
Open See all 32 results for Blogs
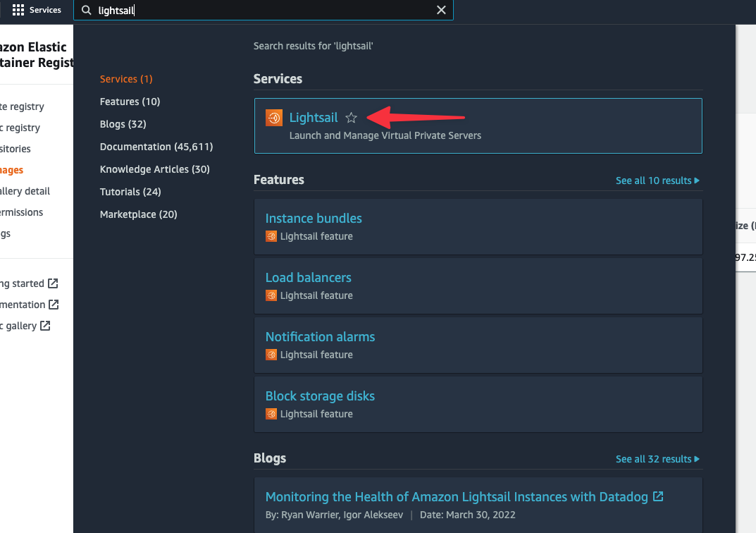(657, 459)
